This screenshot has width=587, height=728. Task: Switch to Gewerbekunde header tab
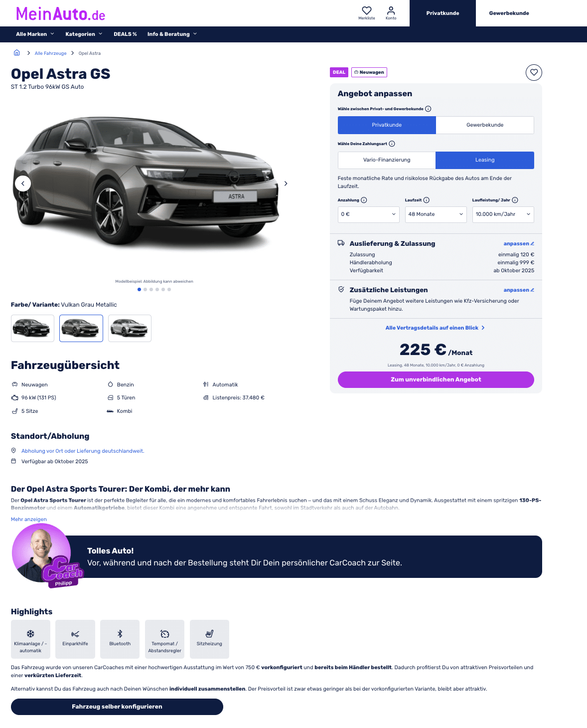pyautogui.click(x=509, y=13)
